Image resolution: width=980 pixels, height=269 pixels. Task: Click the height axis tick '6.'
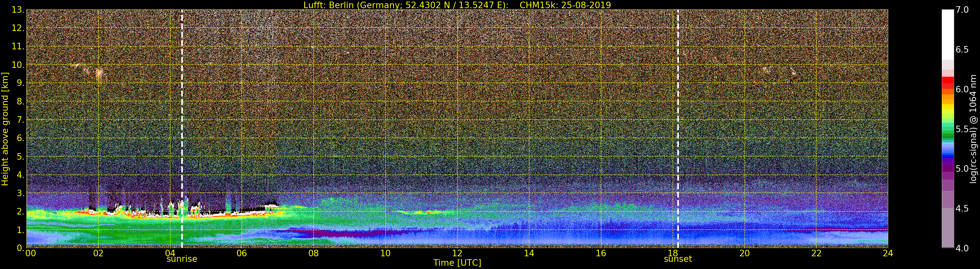coord(21,138)
